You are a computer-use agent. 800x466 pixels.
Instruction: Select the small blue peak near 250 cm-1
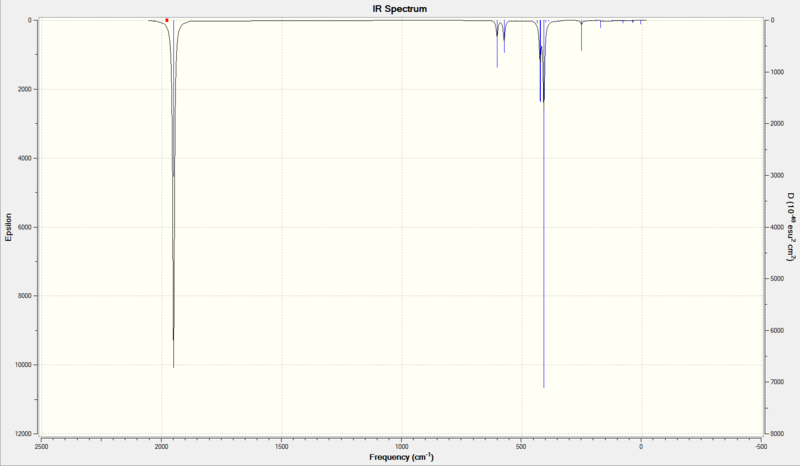click(x=581, y=36)
